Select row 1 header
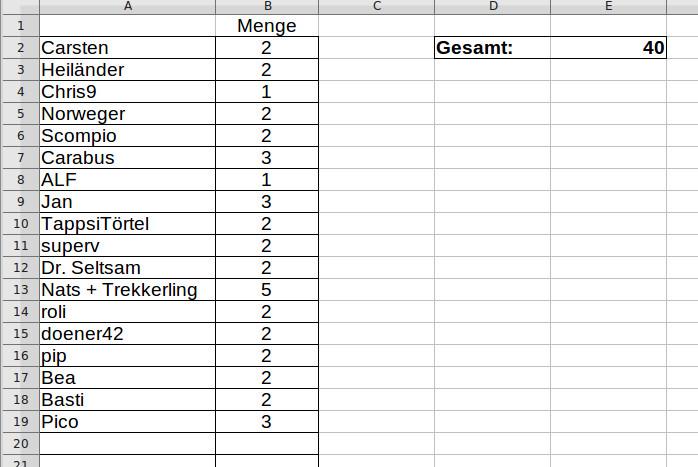The width and height of the screenshot is (698, 467). click(x=19, y=25)
